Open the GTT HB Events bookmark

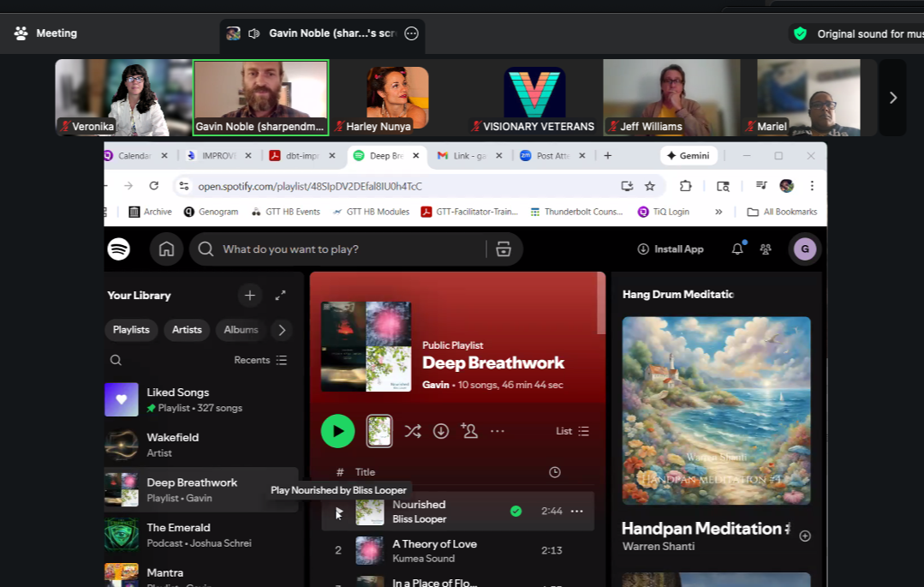286,212
